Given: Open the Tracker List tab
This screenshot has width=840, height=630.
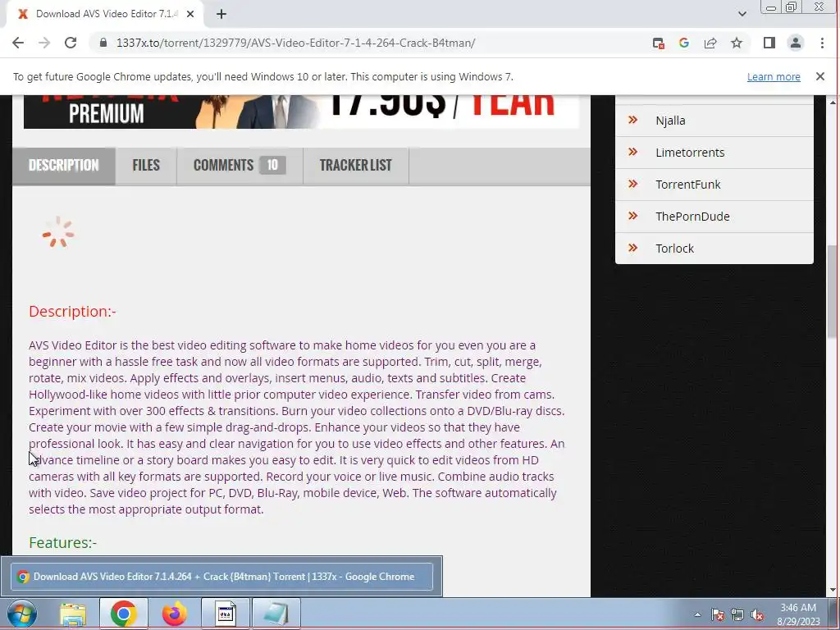Looking at the screenshot, I should (x=356, y=166).
